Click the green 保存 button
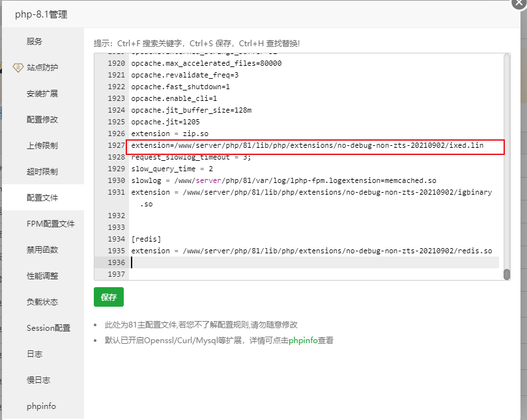This screenshot has width=527, height=420. tap(109, 297)
